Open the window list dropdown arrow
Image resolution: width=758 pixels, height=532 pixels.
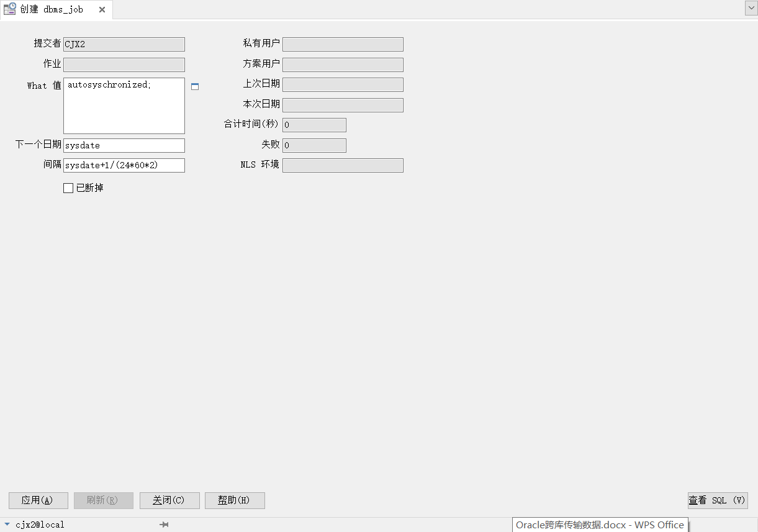click(750, 8)
